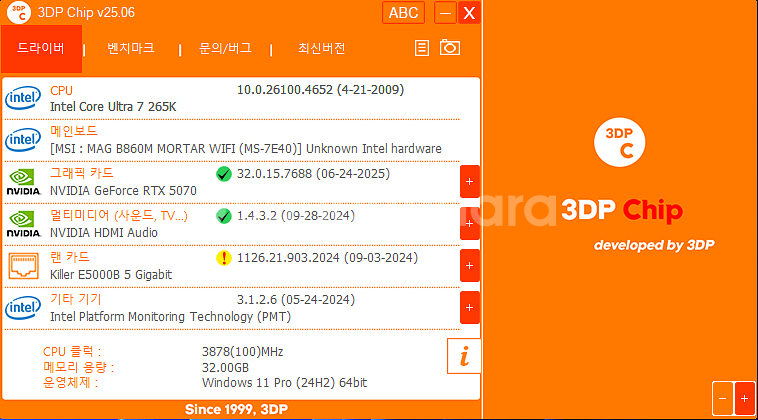Open the 문의/버그 tab
Viewport: 758px width, 420px height.
225,48
